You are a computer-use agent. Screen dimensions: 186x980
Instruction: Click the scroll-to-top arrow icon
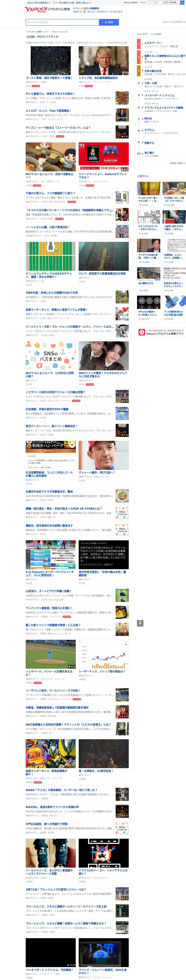140,623
